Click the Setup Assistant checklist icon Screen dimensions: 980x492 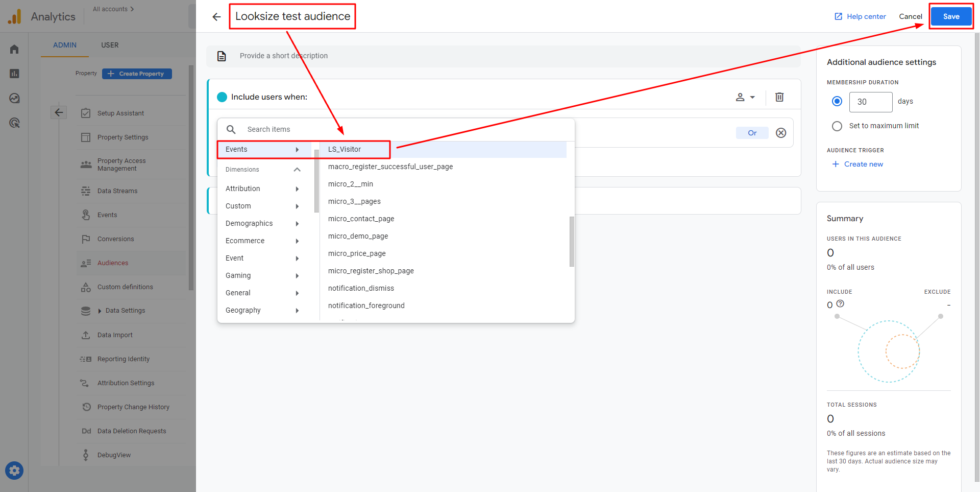tap(86, 113)
